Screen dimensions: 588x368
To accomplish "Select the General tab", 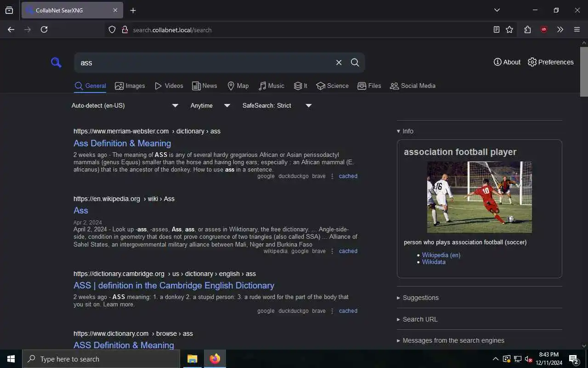I will (90, 86).
